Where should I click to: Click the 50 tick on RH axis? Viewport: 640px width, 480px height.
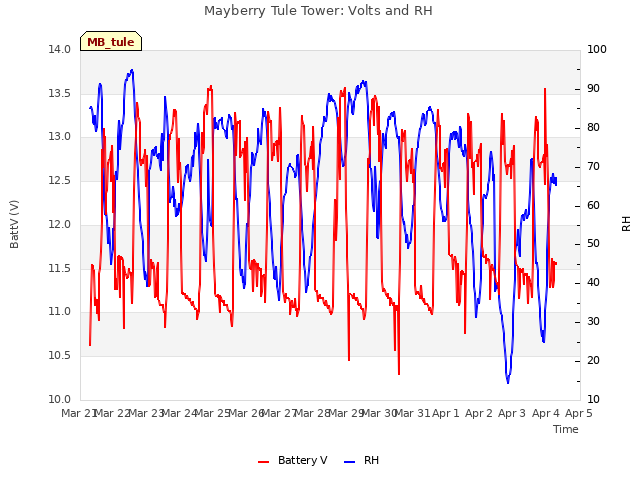pos(593,244)
